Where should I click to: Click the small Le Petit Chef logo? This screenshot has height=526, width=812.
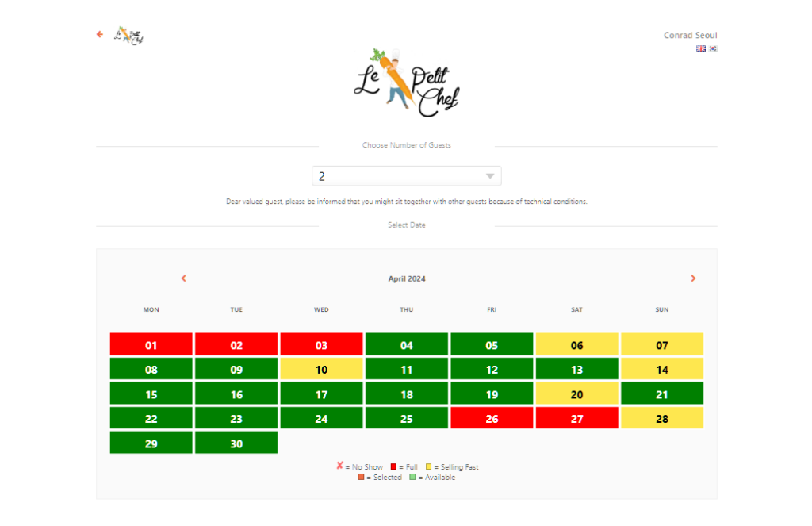coord(128,36)
